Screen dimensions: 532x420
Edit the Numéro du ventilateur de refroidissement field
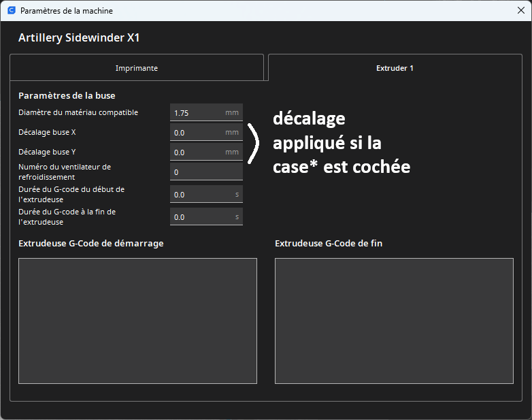coord(206,172)
